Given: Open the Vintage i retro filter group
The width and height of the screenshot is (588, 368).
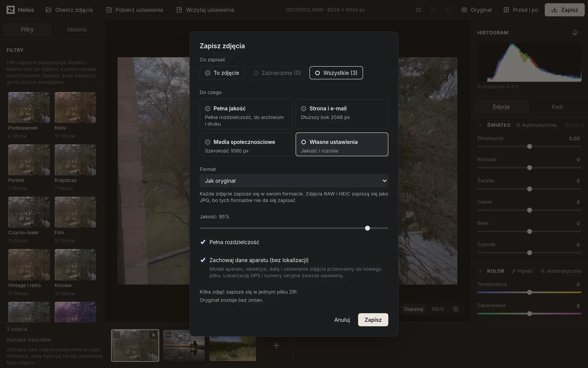Looking at the screenshot, I should click(29, 273).
